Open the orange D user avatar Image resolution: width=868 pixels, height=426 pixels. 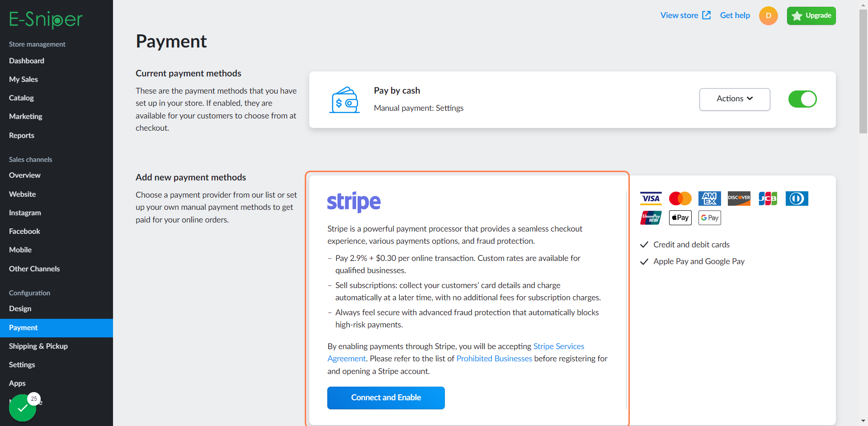coord(769,16)
